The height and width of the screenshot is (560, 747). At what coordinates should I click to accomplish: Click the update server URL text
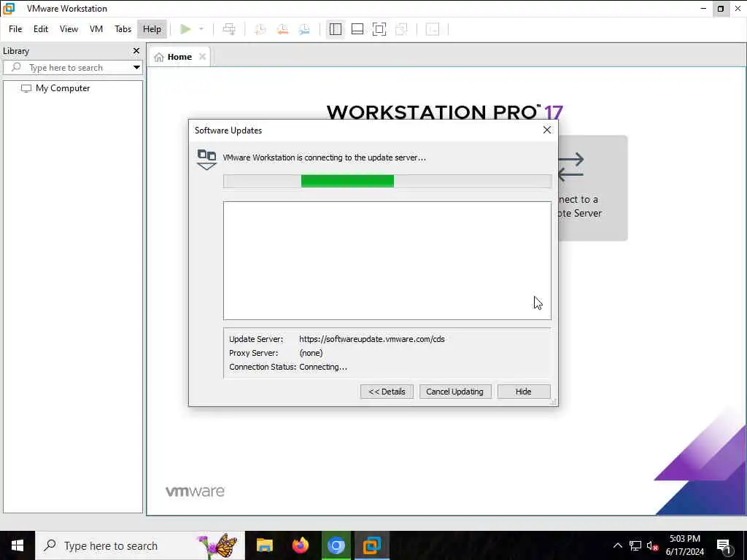(371, 339)
